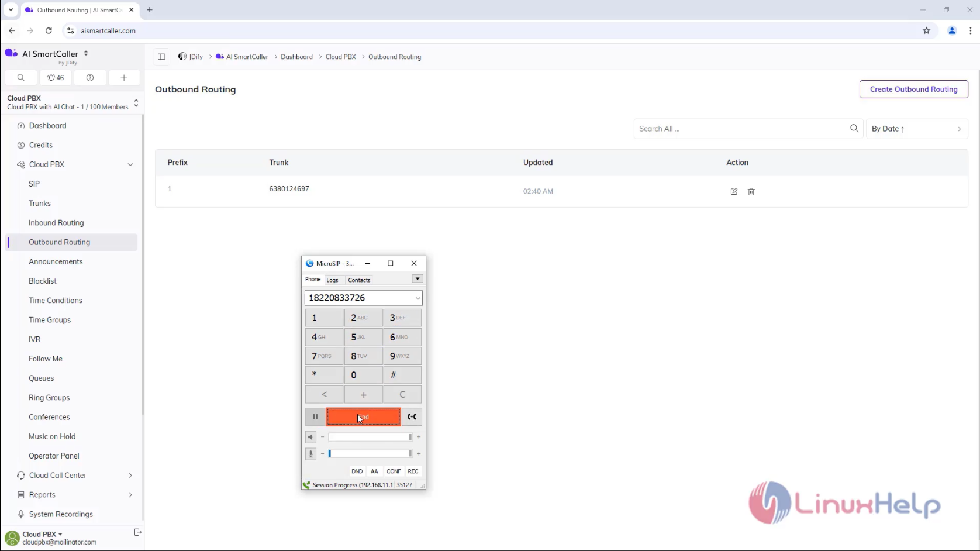Toggle the sidebar panel icon
This screenshot has width=980, height=551.
tap(161, 57)
